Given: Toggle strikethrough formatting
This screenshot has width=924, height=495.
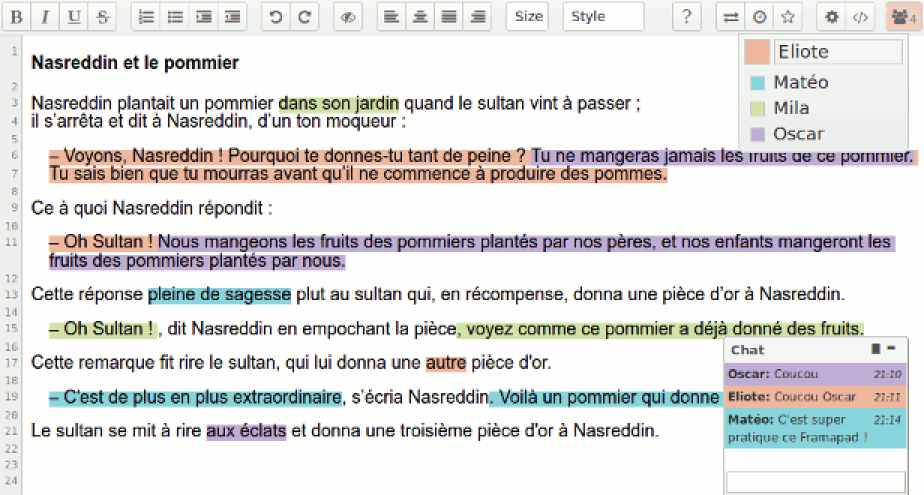Looking at the screenshot, I should (103, 17).
